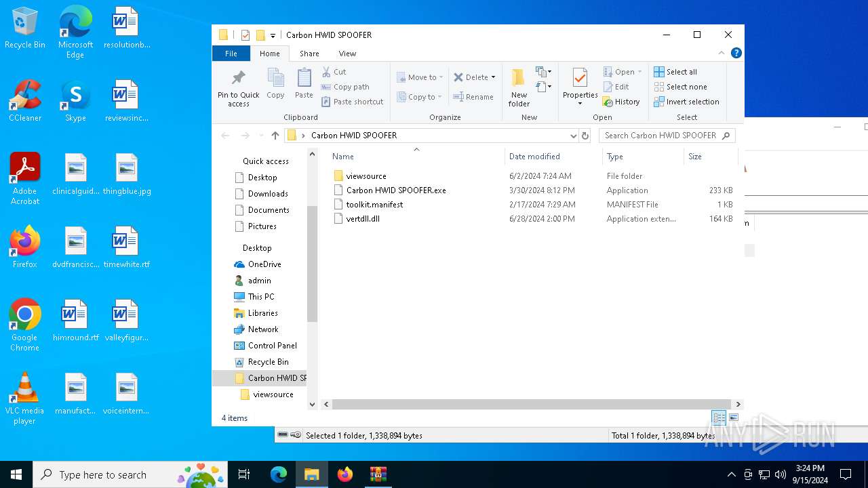
Task: Click WinRAR icon on taskbar
Action: click(378, 474)
